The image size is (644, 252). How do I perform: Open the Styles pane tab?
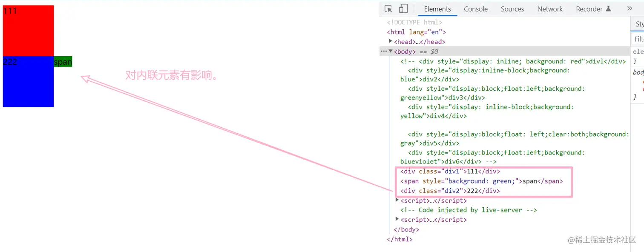click(x=639, y=24)
